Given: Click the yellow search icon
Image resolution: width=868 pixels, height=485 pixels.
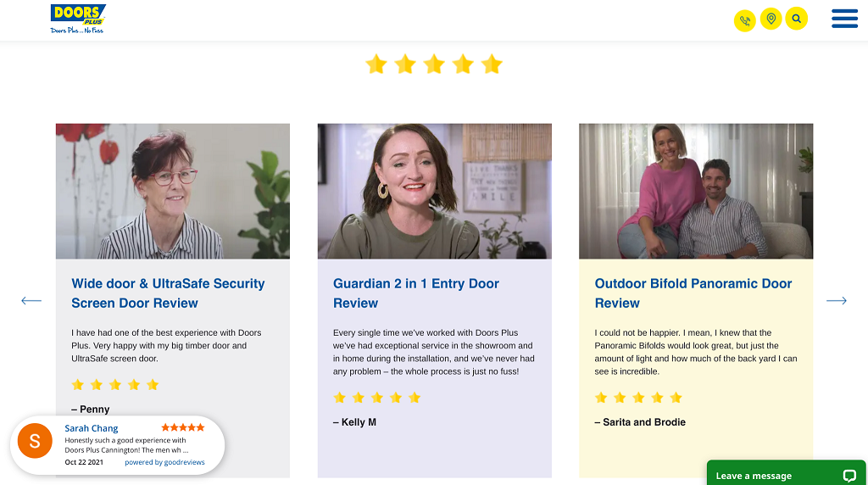Looking at the screenshot, I should [796, 19].
